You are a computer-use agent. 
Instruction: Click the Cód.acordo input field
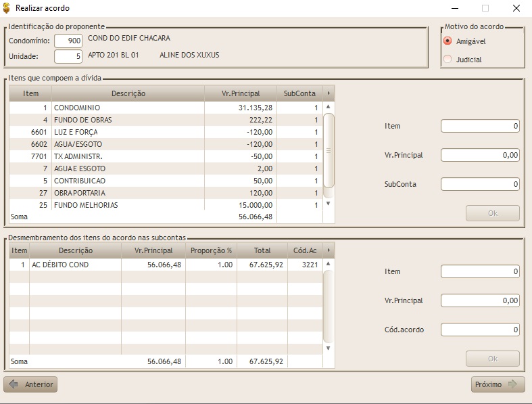[480, 330]
